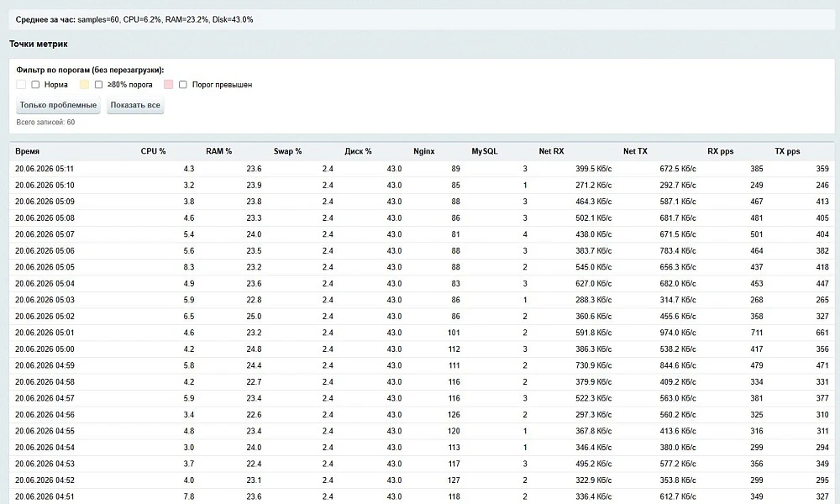The height and width of the screenshot is (504, 840).
Task: Select the 20.06.2026 05:08 timestamp cell
Action: (45, 218)
